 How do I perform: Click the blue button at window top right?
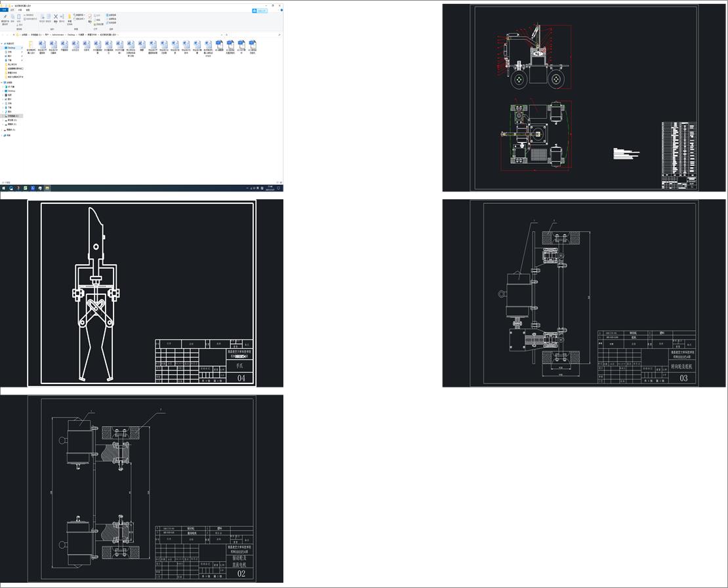260,10
